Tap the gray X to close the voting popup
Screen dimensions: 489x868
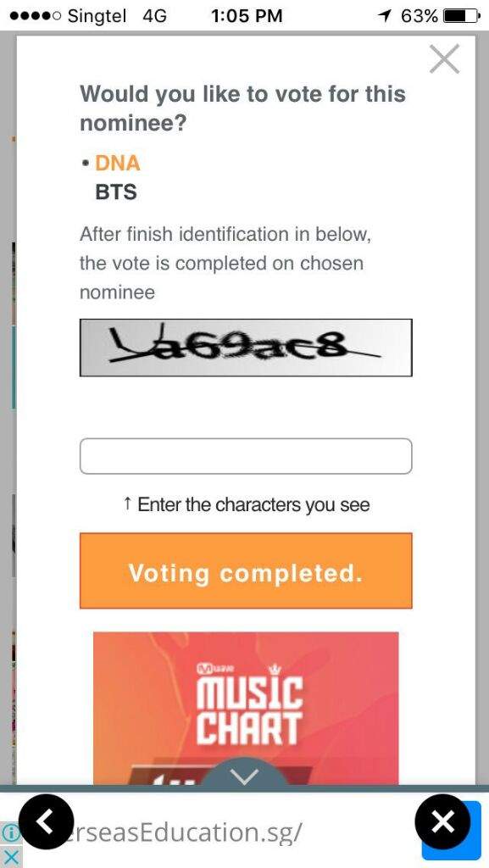pyautogui.click(x=444, y=59)
